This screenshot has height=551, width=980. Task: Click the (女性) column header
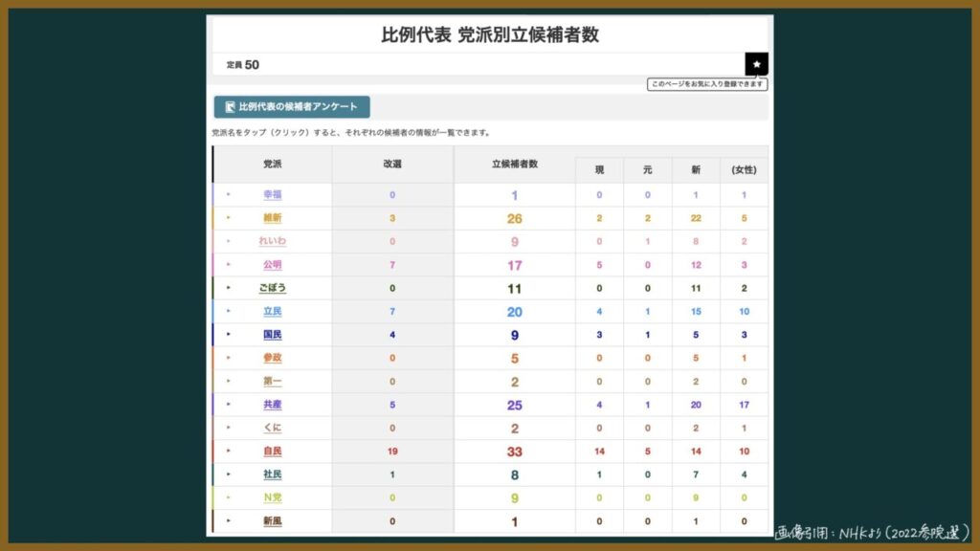tap(744, 170)
